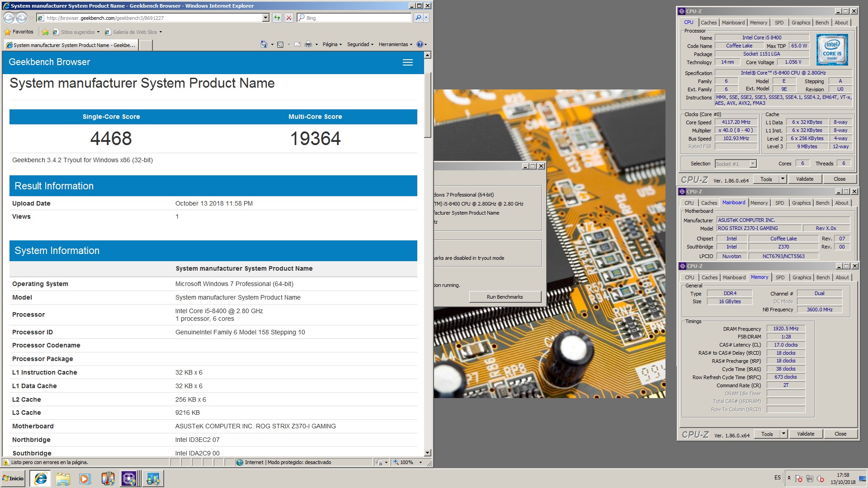The height and width of the screenshot is (488, 868).
Task: Click the page error warning icon in status bar
Action: coord(6,462)
